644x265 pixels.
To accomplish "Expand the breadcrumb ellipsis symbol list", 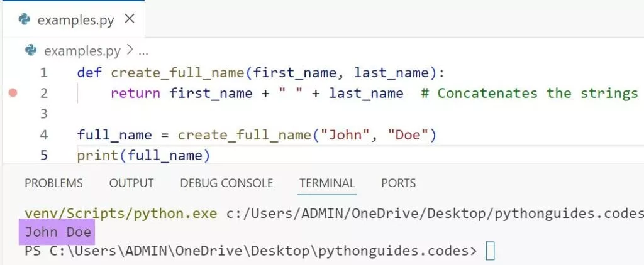I will (x=142, y=50).
